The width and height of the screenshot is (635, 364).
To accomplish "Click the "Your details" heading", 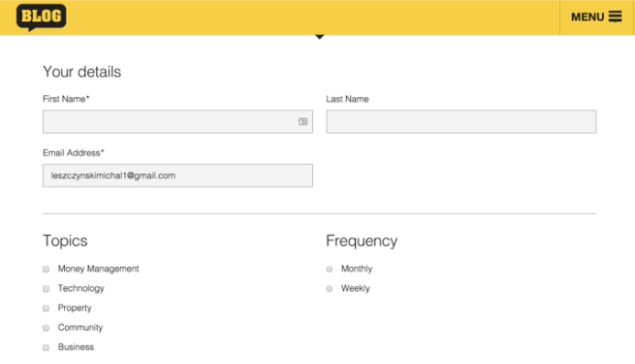I will coord(81,72).
